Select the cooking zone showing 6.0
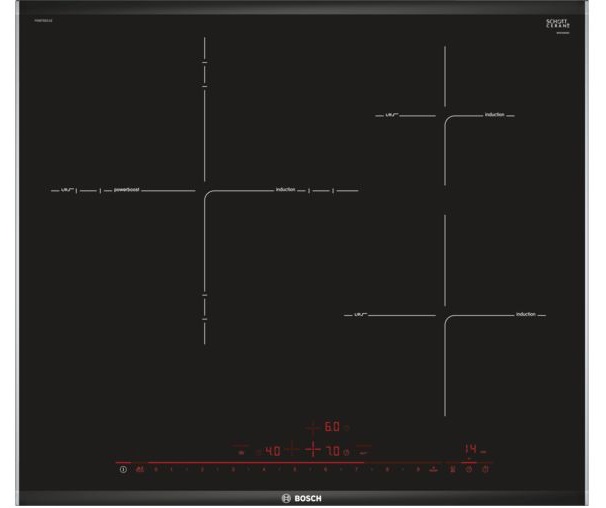The height and width of the screenshot is (508, 606). click(330, 427)
